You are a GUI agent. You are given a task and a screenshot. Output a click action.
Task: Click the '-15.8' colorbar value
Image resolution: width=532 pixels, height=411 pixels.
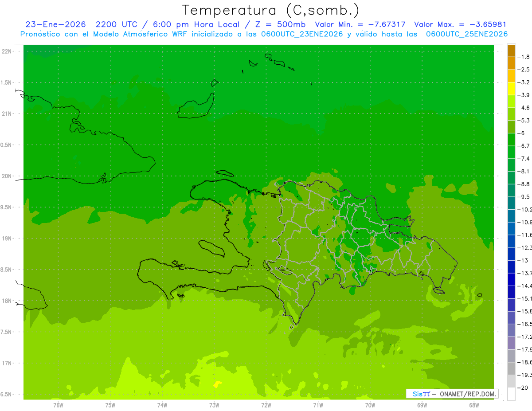(524, 311)
